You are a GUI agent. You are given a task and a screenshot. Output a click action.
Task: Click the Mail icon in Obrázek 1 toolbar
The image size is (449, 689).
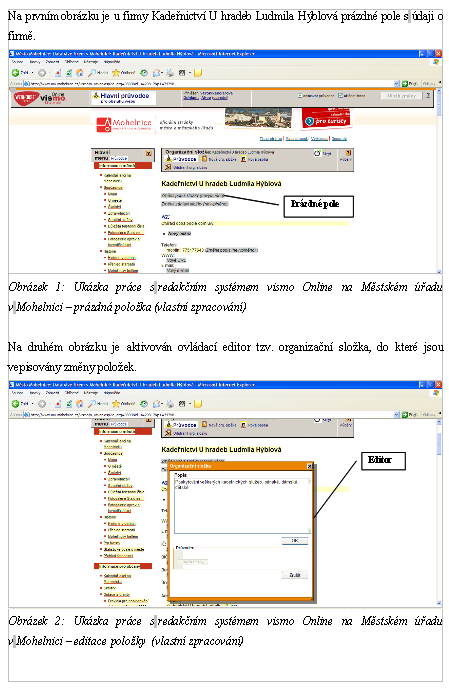pyautogui.click(x=157, y=73)
